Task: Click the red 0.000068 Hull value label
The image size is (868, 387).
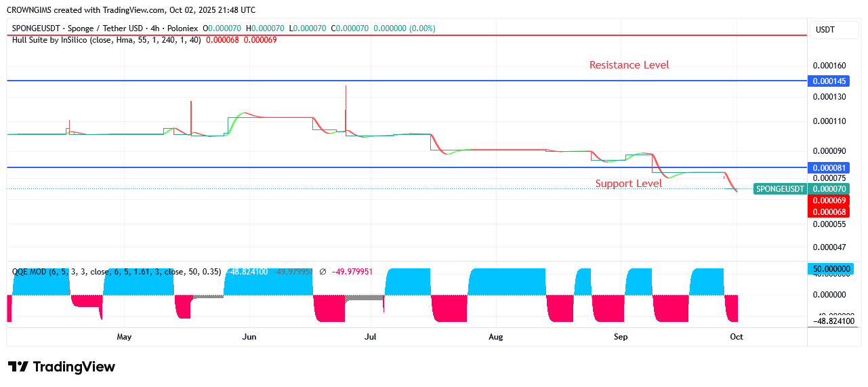Action: click(x=829, y=212)
